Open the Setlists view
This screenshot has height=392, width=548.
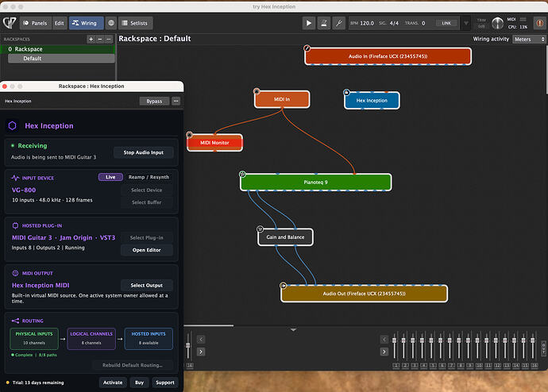135,23
